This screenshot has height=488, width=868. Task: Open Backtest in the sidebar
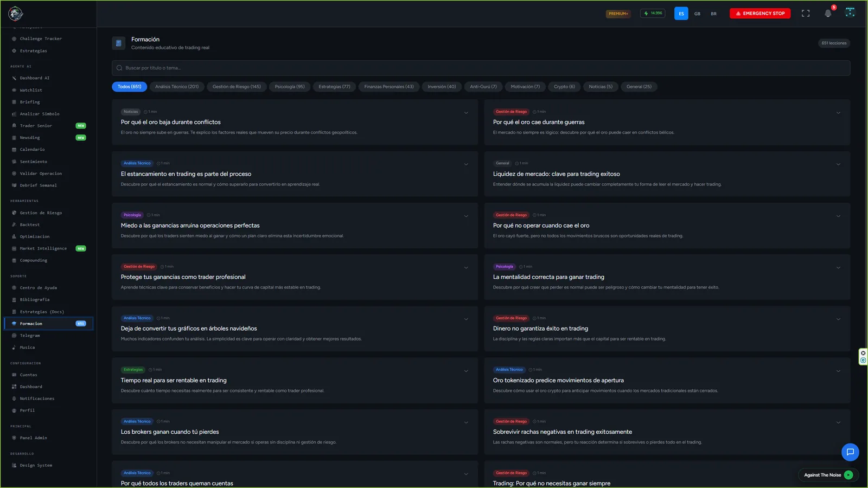tap(30, 224)
